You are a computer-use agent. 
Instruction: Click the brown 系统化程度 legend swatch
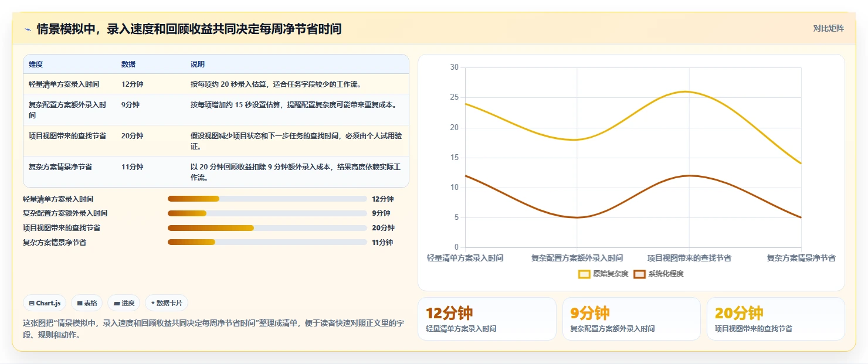tap(640, 274)
